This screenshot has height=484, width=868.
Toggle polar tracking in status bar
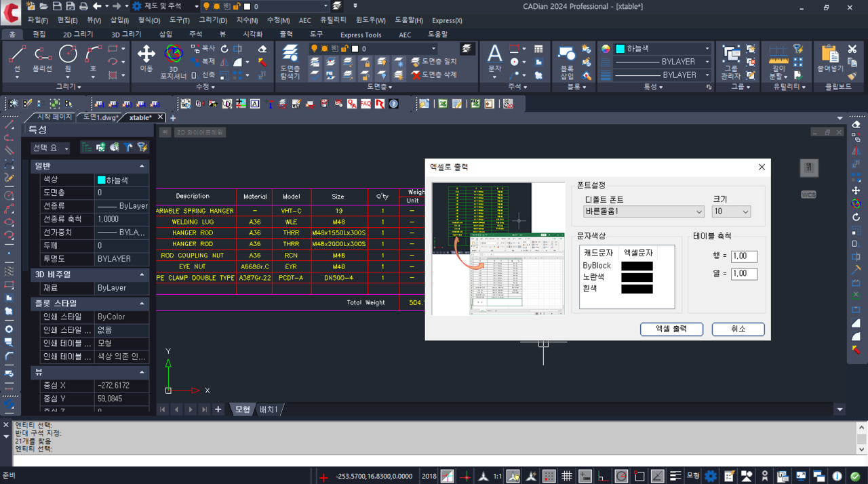(x=621, y=477)
